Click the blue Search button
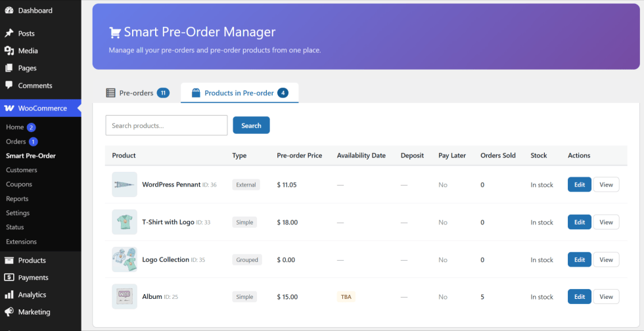This screenshot has height=331, width=644. 251,125
